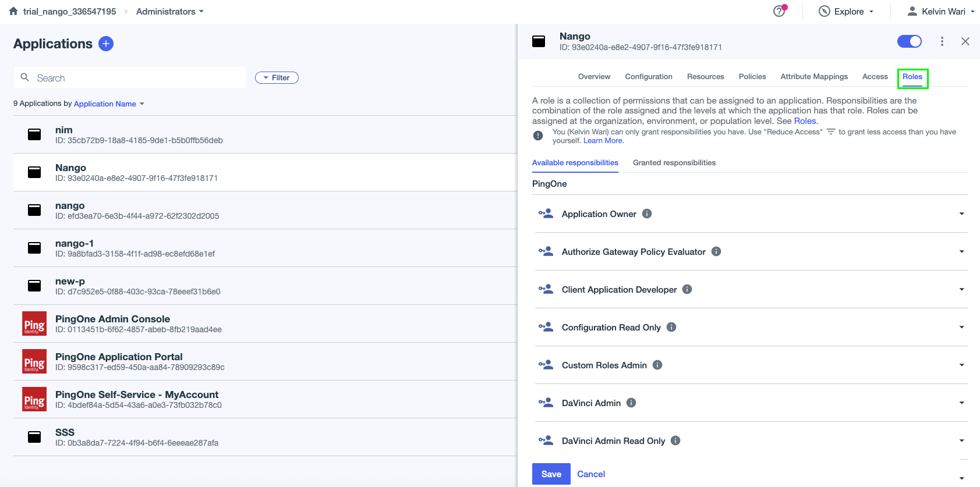Open the Nango panel three-dot menu
The width and height of the screenshot is (980, 487).
pyautogui.click(x=942, y=41)
